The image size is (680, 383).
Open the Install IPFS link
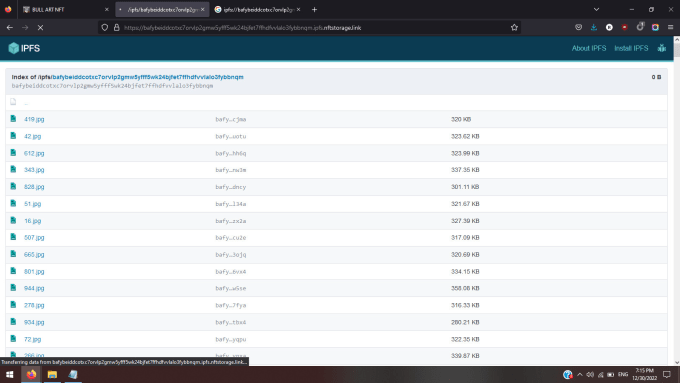pyautogui.click(x=631, y=48)
